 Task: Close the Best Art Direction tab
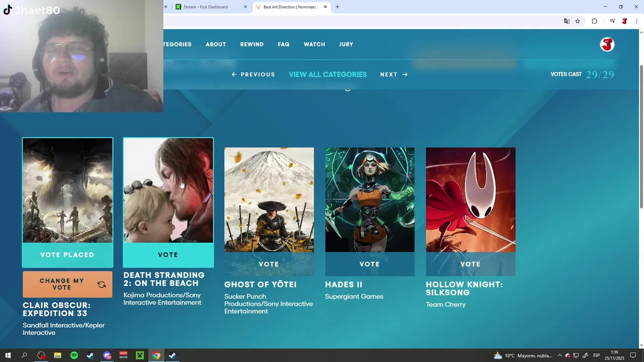click(325, 7)
